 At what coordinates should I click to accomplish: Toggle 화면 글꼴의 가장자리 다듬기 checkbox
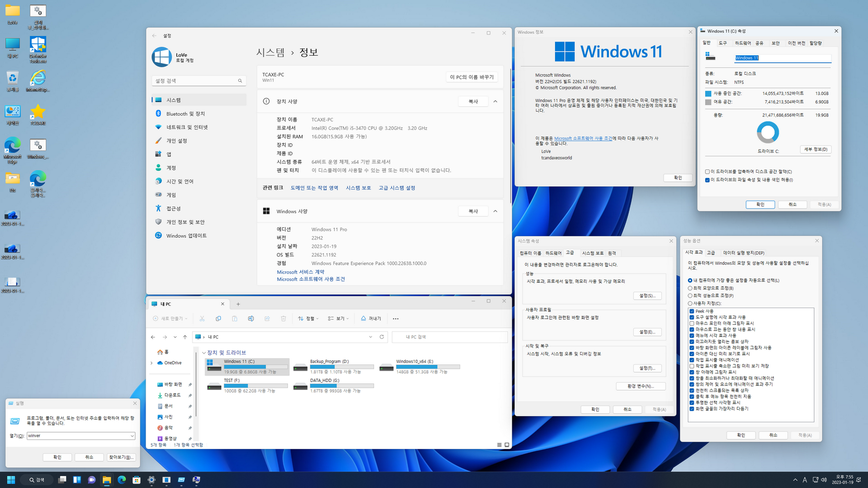[x=692, y=409]
